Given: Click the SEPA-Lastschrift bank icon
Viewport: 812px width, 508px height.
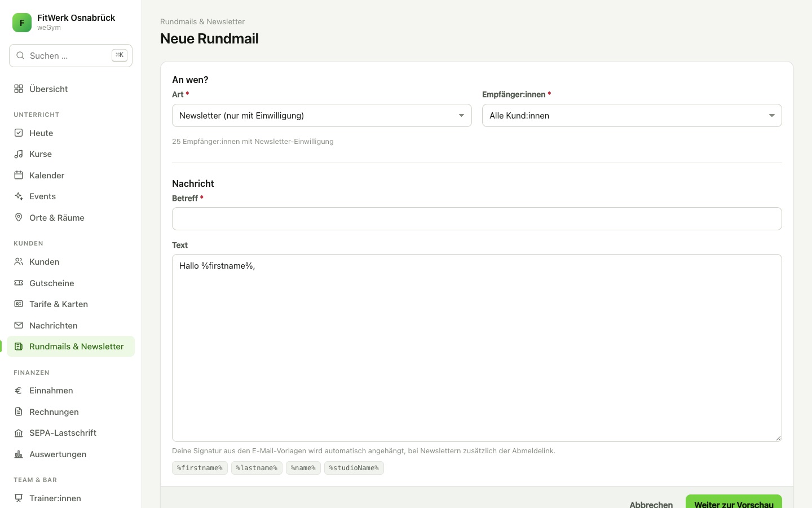Looking at the screenshot, I should 19,433.
